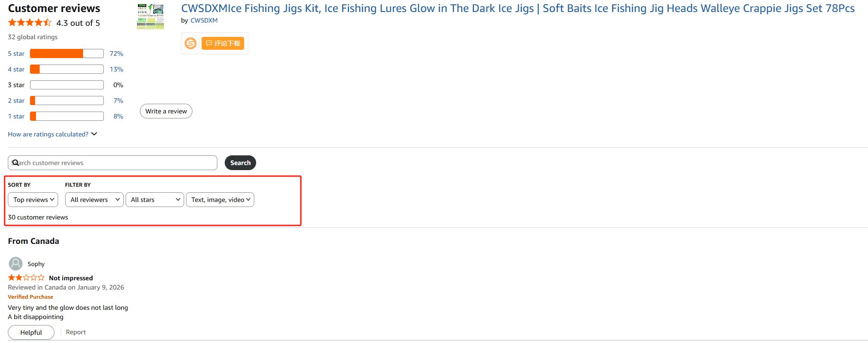Open the All reviewers filter dropdown
Image resolution: width=868 pixels, height=343 pixels.
point(94,200)
